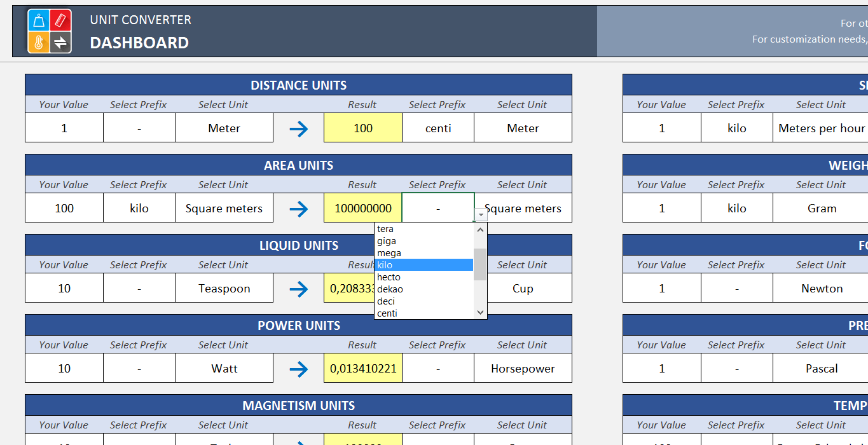
Task: Select the Distance source unit 'Meter' cell
Action: coord(224,128)
